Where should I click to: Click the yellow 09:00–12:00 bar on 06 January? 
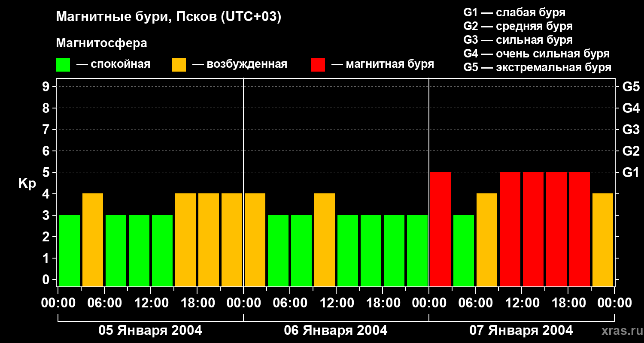pos(325,240)
